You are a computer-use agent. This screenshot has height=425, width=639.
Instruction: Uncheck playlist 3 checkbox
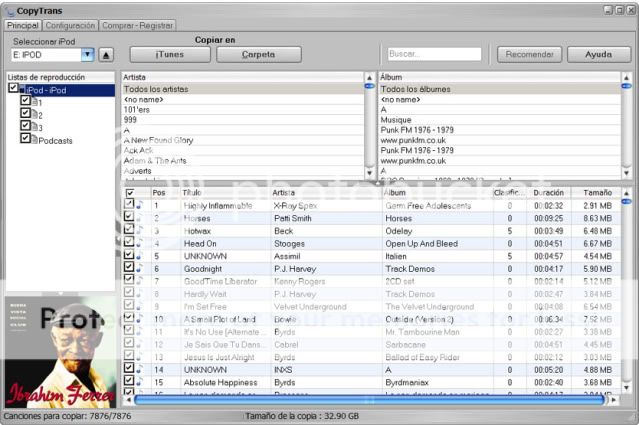click(x=25, y=125)
